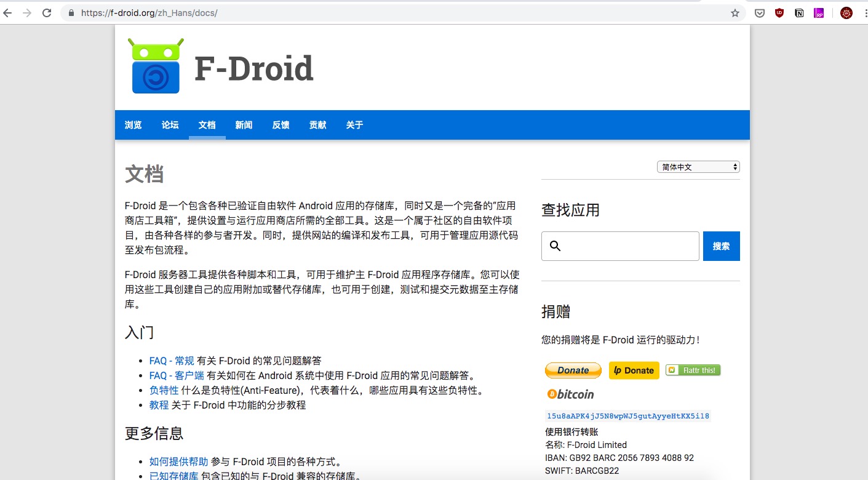
Task: Click the F-Droid robot logo
Action: (x=156, y=66)
